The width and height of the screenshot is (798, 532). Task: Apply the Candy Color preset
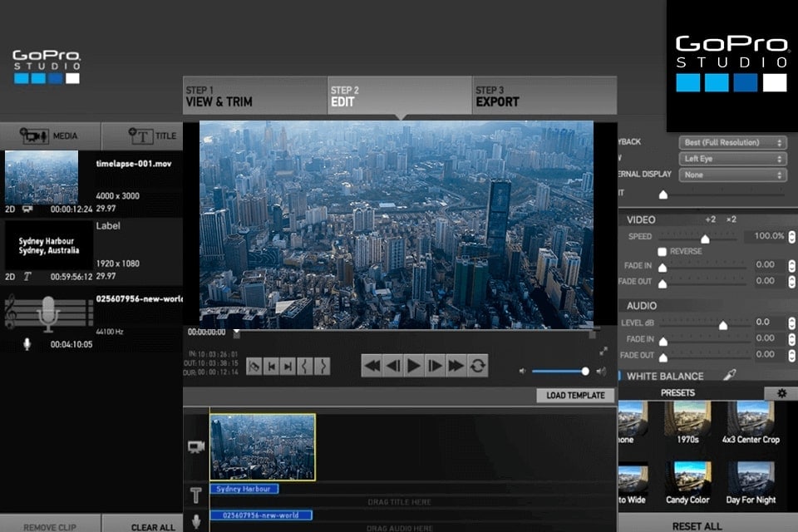click(x=687, y=483)
